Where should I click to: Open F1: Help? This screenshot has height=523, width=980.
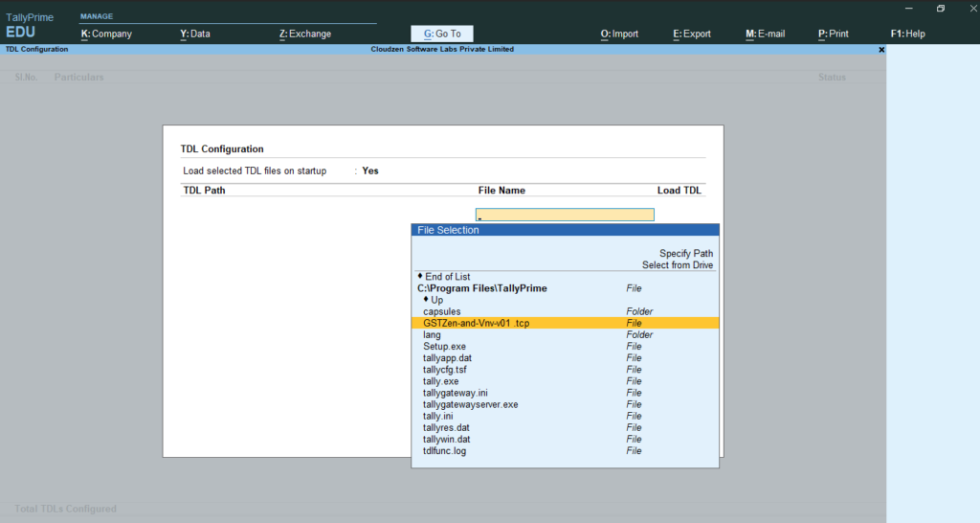907,34
